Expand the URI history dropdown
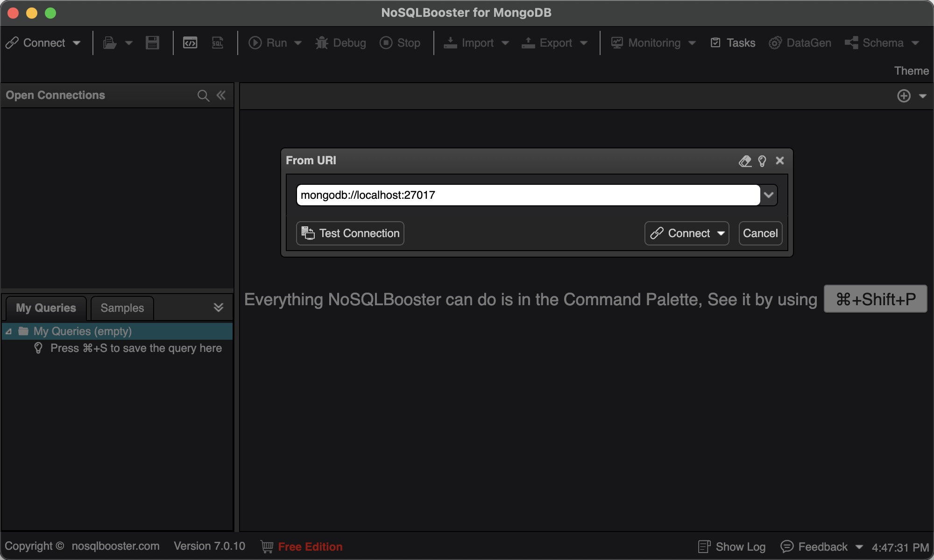 coord(769,195)
